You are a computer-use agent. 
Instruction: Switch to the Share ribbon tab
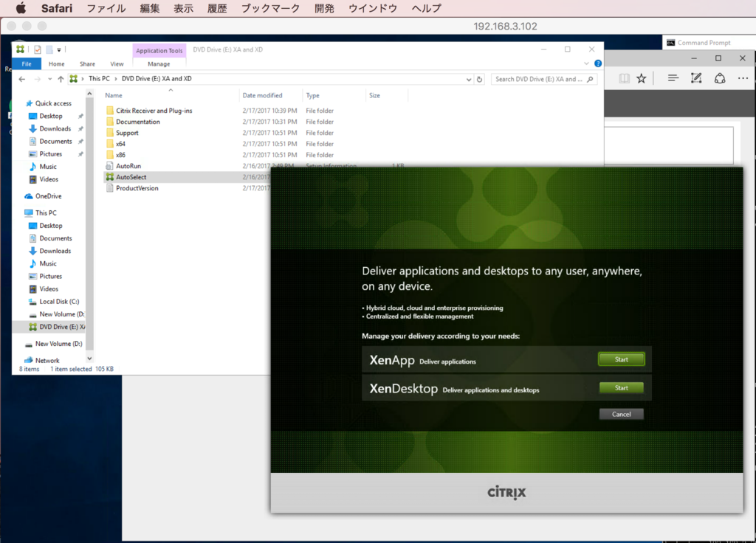coord(87,63)
